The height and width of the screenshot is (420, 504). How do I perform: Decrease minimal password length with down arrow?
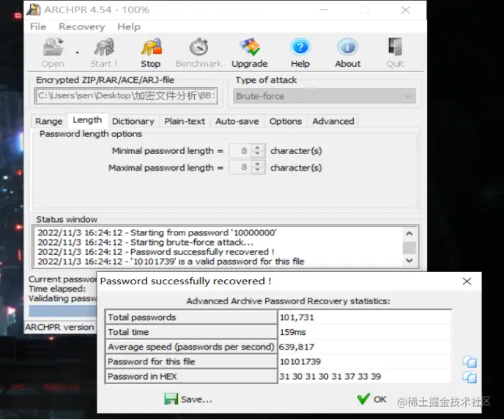coord(257,154)
